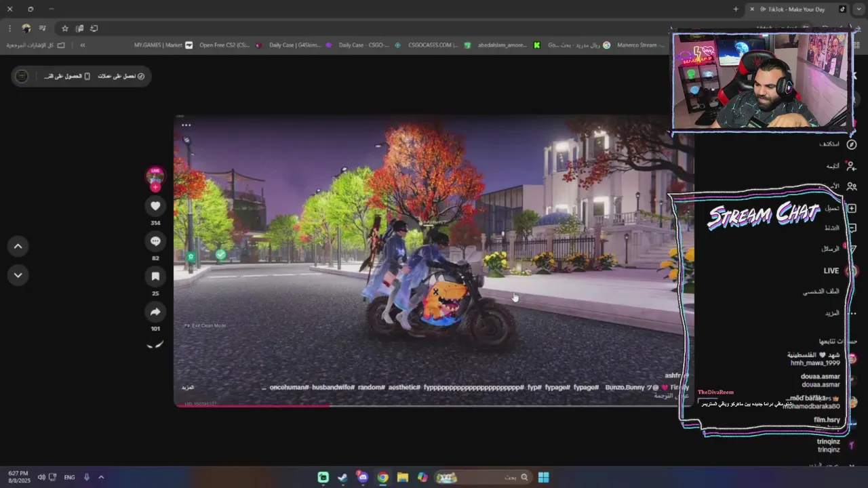Open the three-dot menu on video
This screenshot has width=868, height=488.
pyautogui.click(x=186, y=125)
